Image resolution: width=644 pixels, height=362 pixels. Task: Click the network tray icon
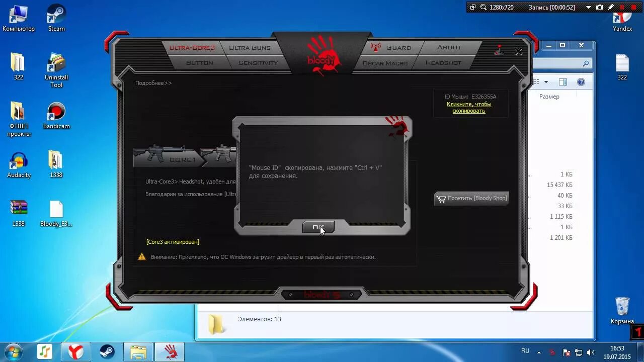[579, 352]
